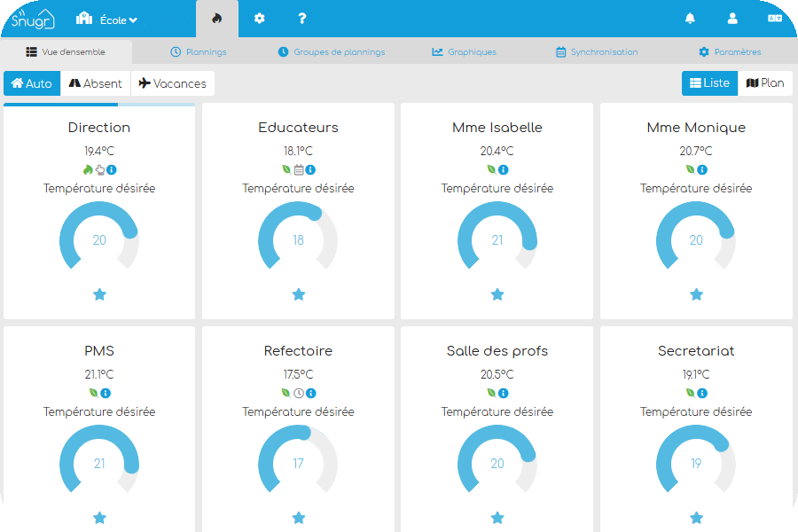Toggle the favorite star for Mme Monique
The width and height of the screenshot is (798, 532).
coord(696,294)
